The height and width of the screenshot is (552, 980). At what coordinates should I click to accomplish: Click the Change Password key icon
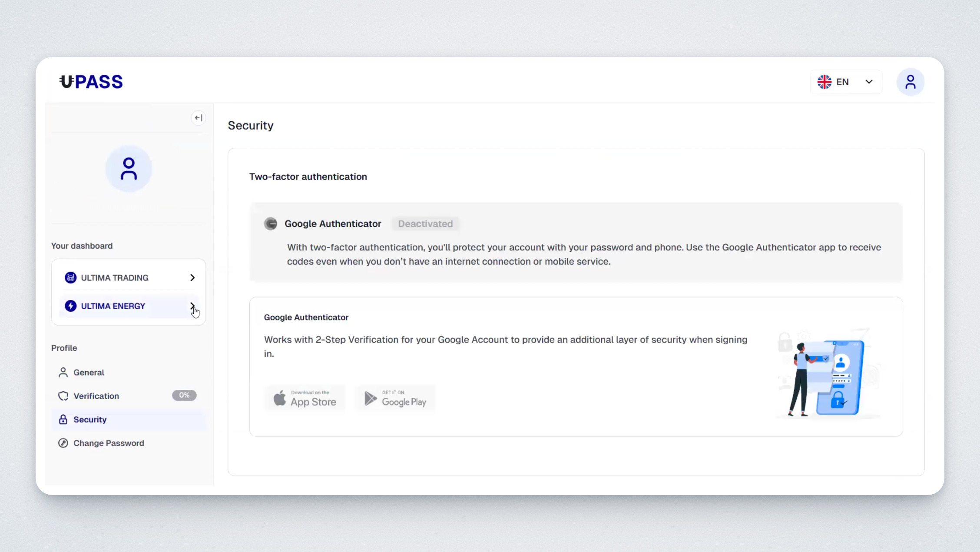click(63, 443)
